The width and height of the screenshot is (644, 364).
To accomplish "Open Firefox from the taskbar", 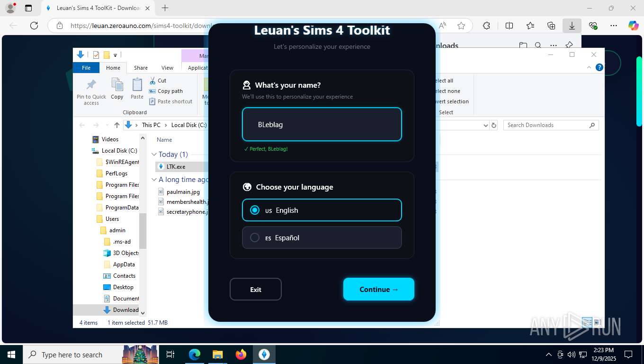I will tap(241, 355).
